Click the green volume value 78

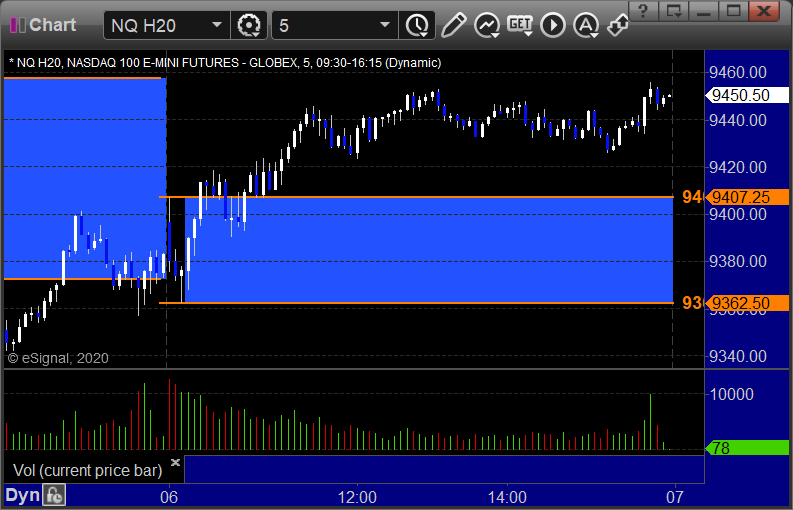pyautogui.click(x=747, y=448)
